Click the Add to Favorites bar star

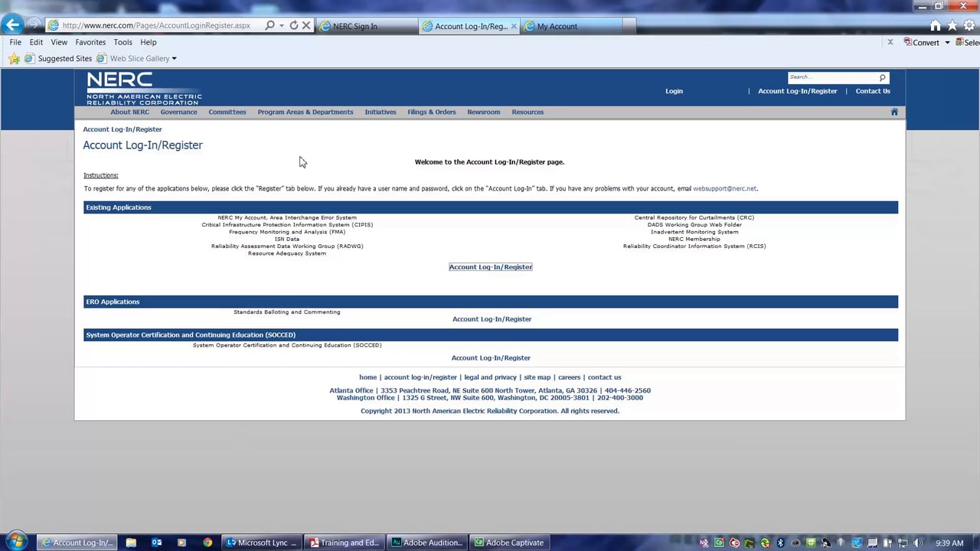(14, 58)
